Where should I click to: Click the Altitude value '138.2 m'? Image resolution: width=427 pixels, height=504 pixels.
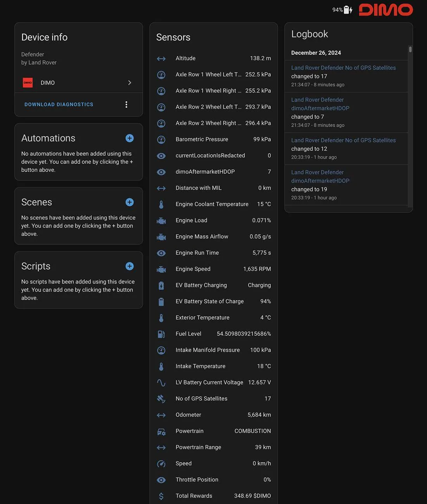coord(261,59)
